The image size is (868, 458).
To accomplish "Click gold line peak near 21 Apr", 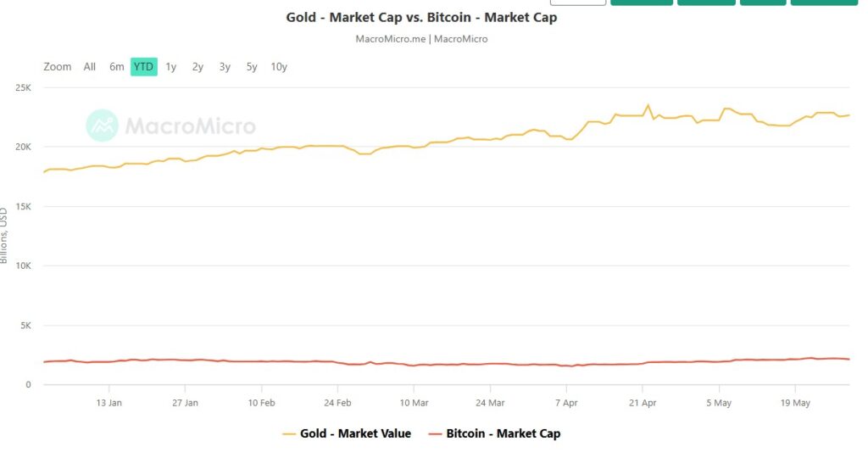I will point(648,106).
